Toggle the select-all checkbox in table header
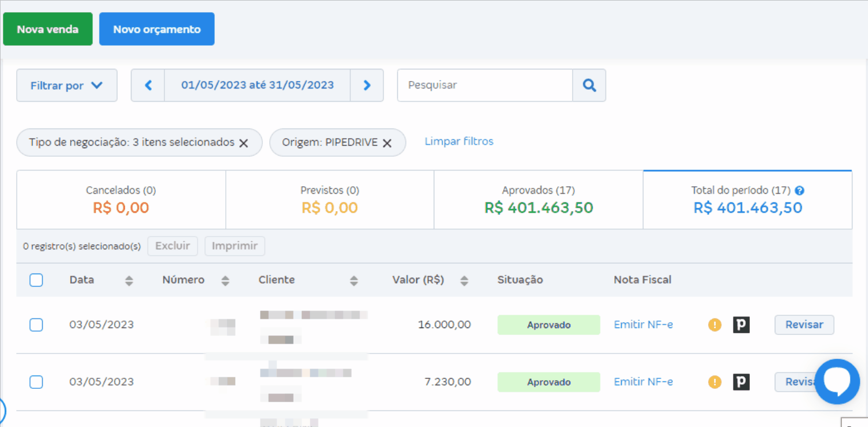The image size is (868, 427). [36, 280]
